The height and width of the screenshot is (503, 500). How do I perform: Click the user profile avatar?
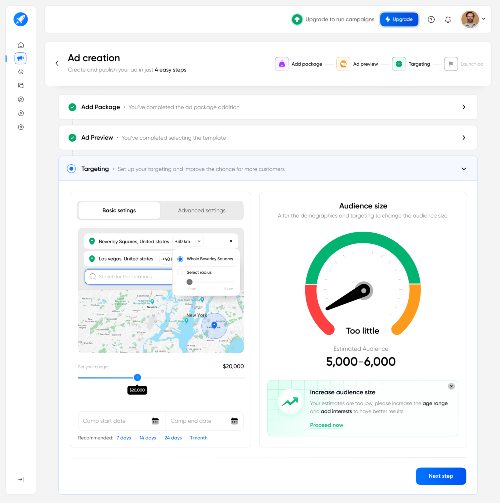(470, 19)
